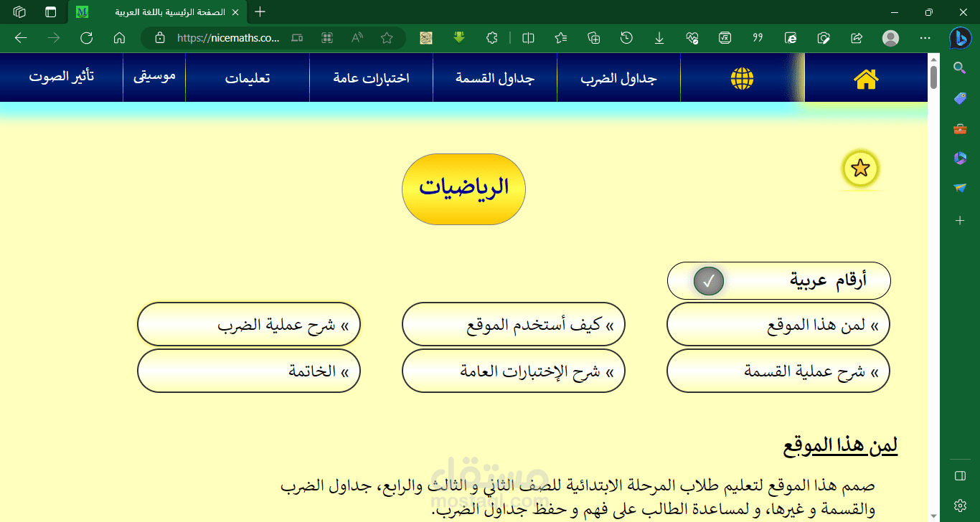Click the Citations quote-marks icon
The height and width of the screenshot is (522, 980).
tap(758, 38)
